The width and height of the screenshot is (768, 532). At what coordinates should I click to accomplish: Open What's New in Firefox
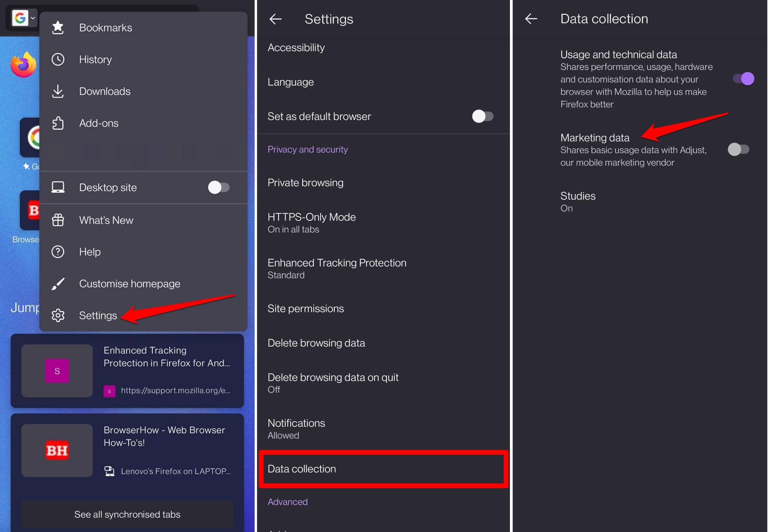coord(106,220)
